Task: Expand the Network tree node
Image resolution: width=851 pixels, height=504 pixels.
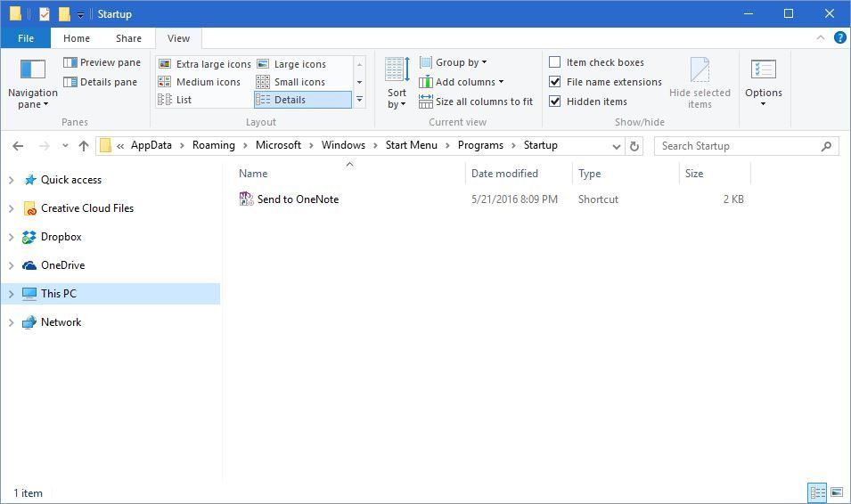Action: click(x=11, y=322)
